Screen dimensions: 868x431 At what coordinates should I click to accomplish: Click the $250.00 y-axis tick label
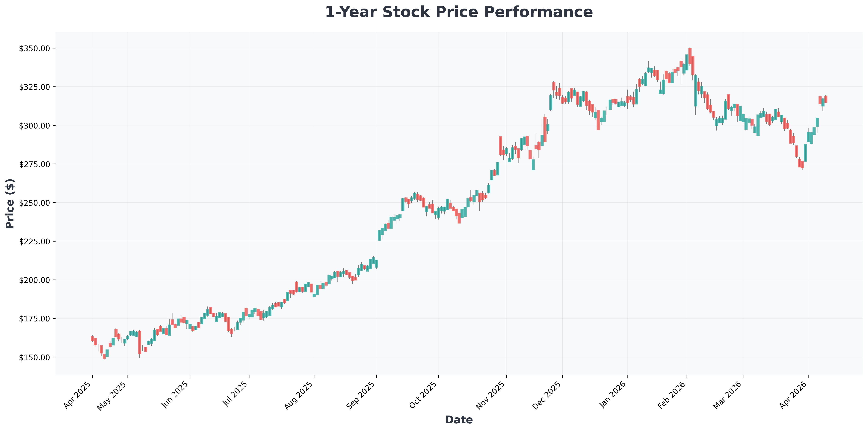(33, 203)
